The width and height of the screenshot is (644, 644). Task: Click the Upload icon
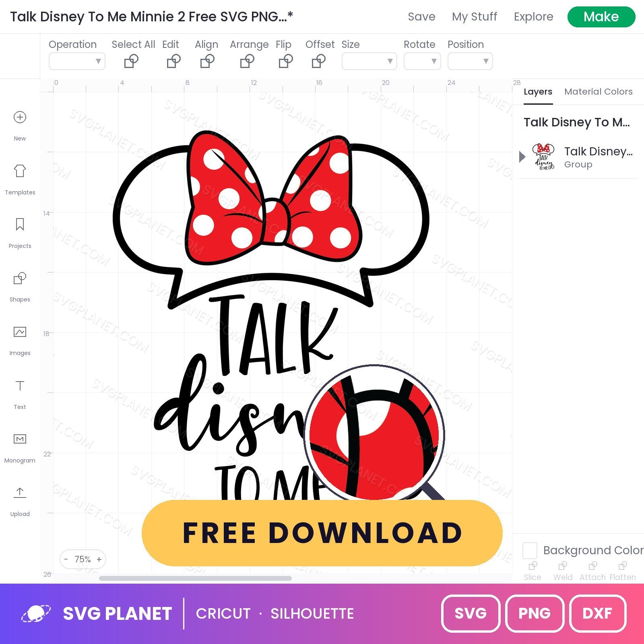(x=20, y=492)
